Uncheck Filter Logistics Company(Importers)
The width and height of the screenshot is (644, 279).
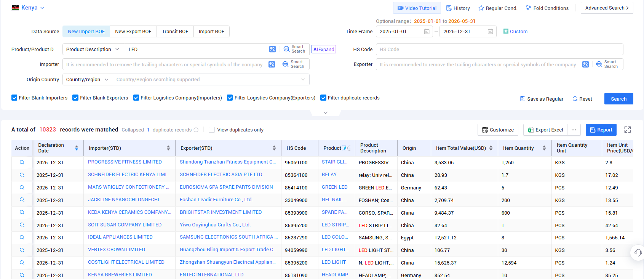click(x=136, y=98)
